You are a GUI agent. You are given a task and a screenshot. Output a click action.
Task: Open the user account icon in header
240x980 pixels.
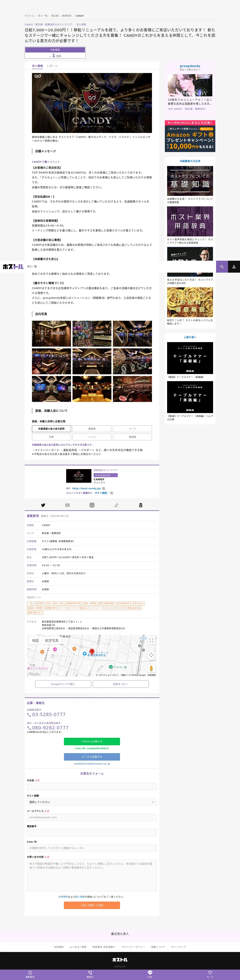234,267
